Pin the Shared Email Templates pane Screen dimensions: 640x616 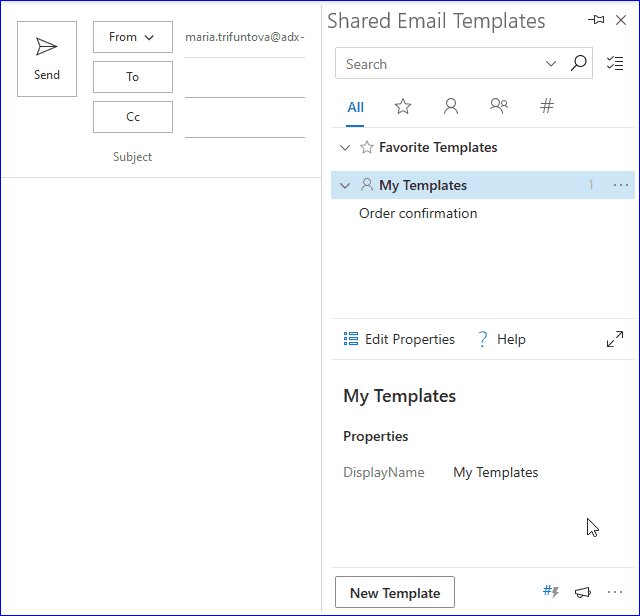[596, 20]
